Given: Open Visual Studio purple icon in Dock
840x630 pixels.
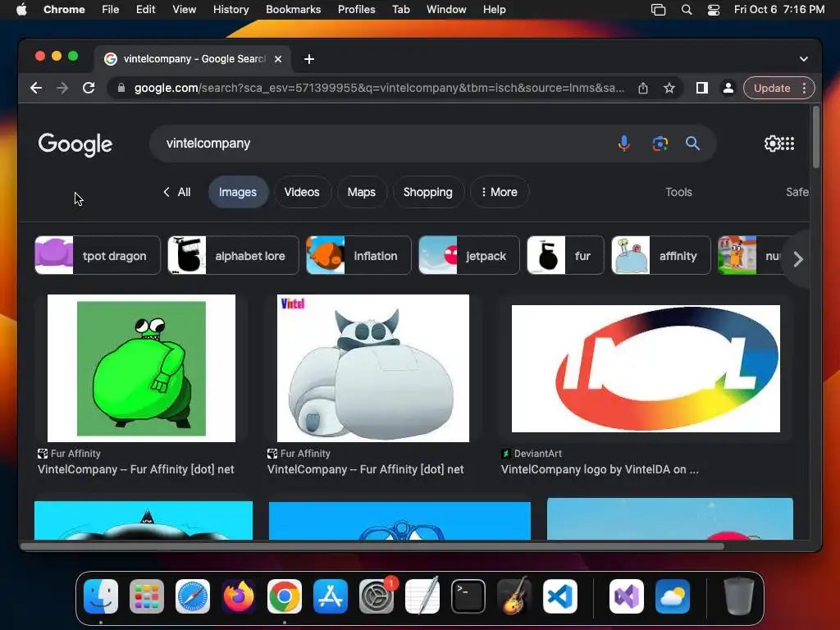Looking at the screenshot, I should tap(626, 596).
